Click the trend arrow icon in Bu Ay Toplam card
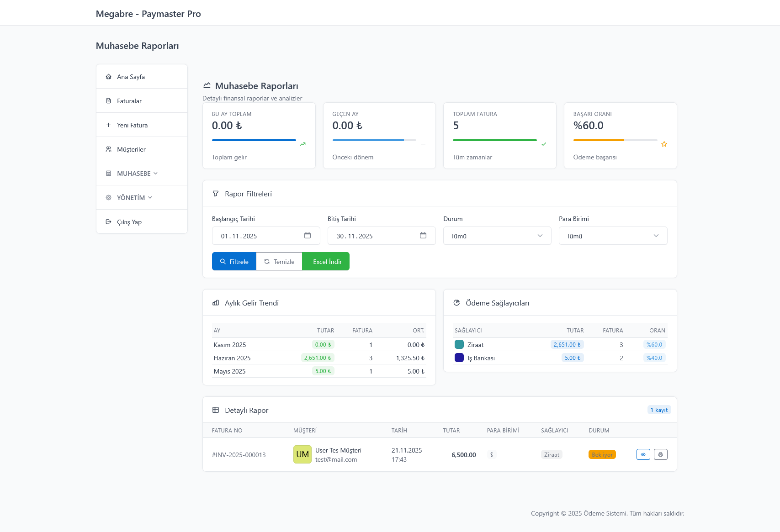 302,144
